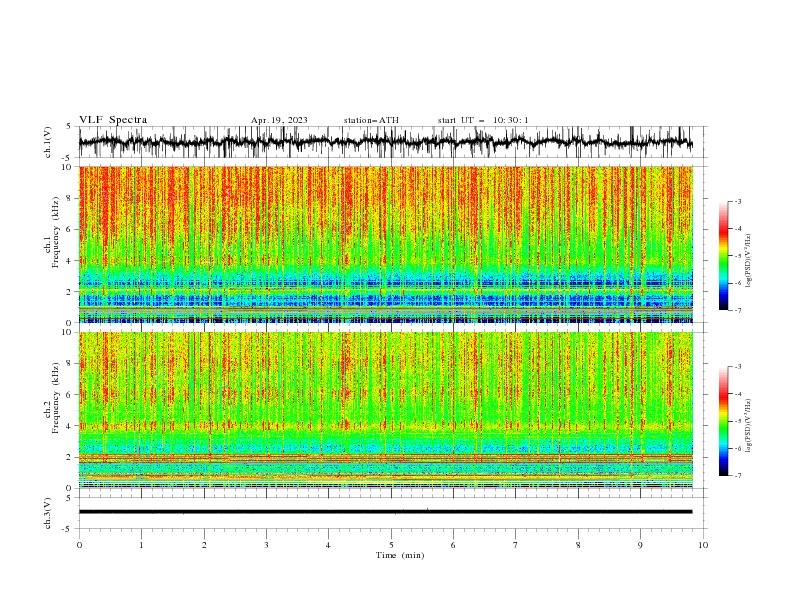Image resolution: width=792 pixels, height=612 pixels.
Task: Click the '-3' tick on lower color bar
Action: [x=738, y=367]
